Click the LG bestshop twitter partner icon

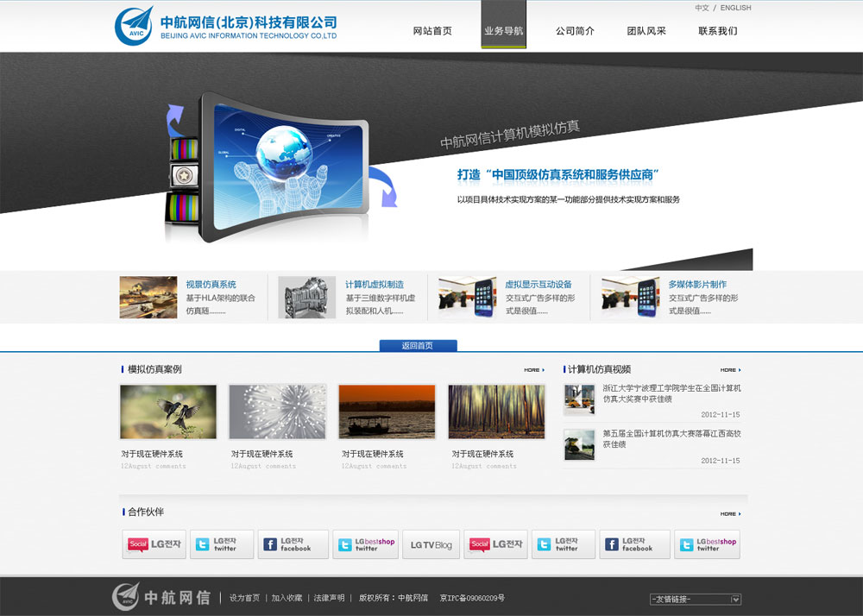pyautogui.click(x=366, y=544)
